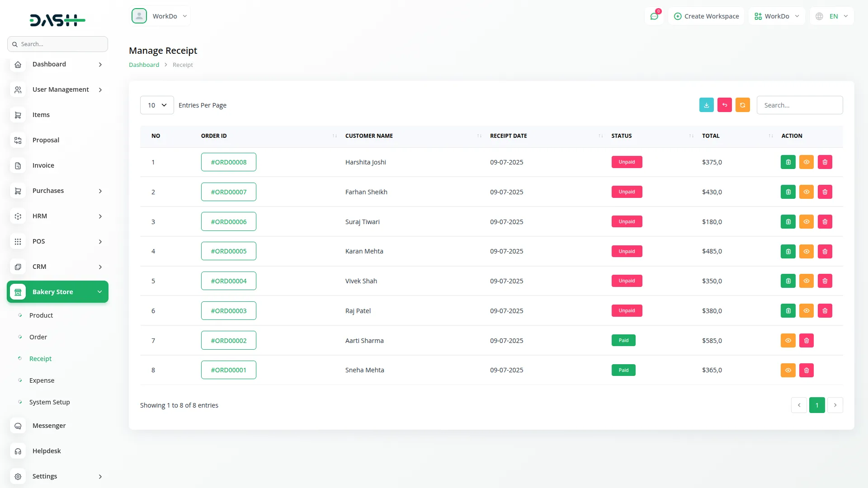Click the teal download export icon
868x488 pixels.
point(706,105)
